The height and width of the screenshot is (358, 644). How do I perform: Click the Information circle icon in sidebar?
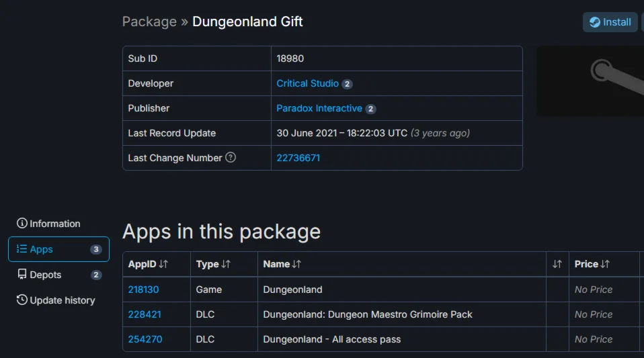22,224
